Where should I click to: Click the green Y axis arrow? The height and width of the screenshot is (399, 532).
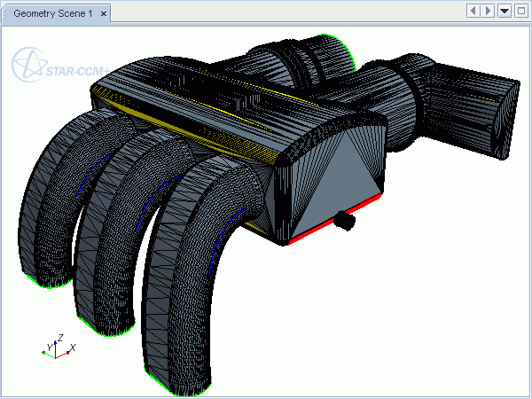(48, 352)
